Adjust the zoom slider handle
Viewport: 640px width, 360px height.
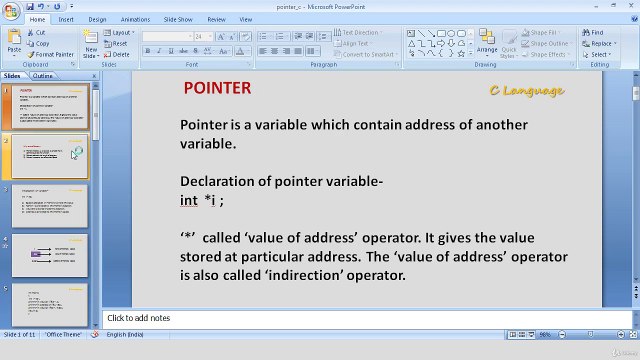590,334
